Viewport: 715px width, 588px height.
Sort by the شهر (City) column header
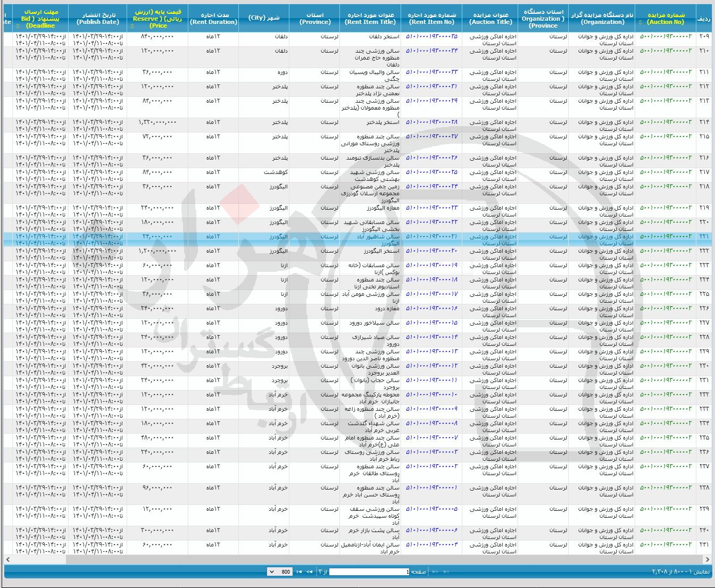264,19
